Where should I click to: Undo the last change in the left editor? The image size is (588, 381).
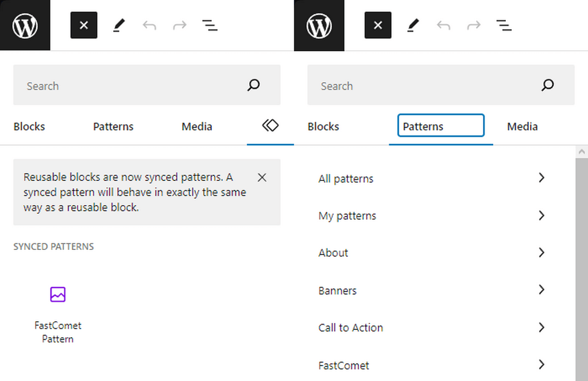[x=149, y=25]
